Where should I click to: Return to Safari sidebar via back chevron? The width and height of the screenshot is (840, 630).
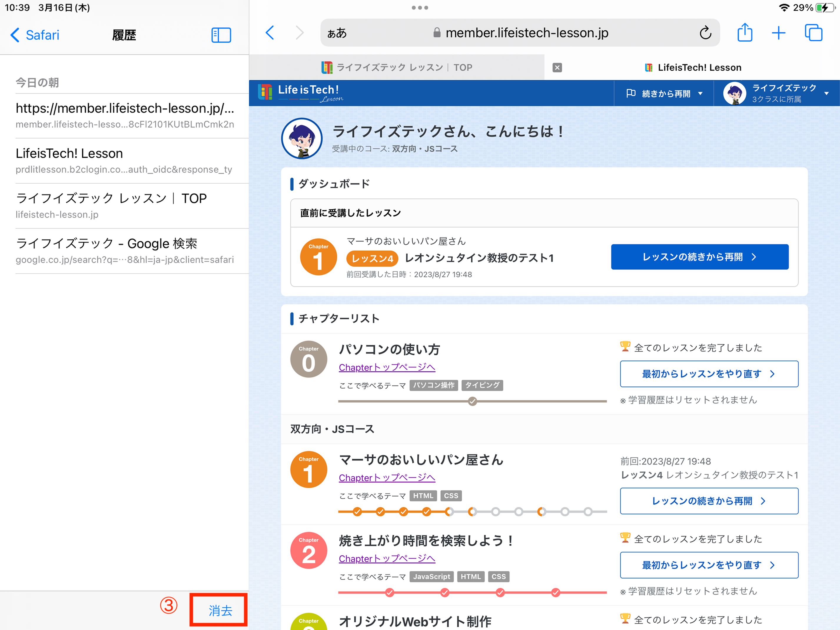click(x=35, y=35)
